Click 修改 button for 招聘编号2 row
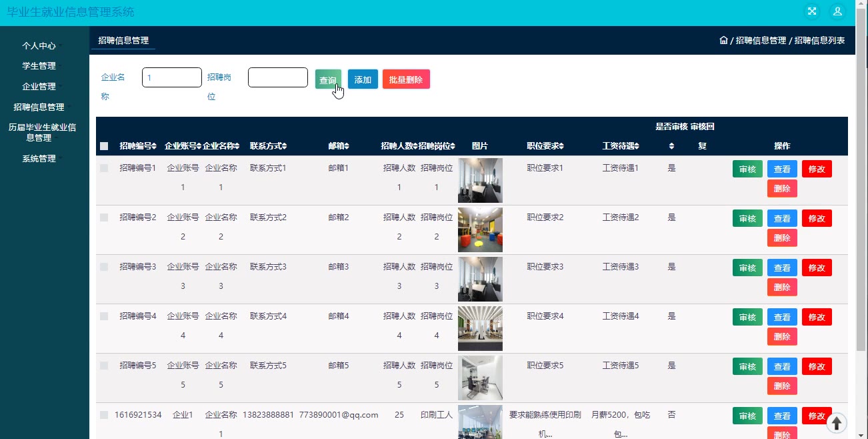 817,218
